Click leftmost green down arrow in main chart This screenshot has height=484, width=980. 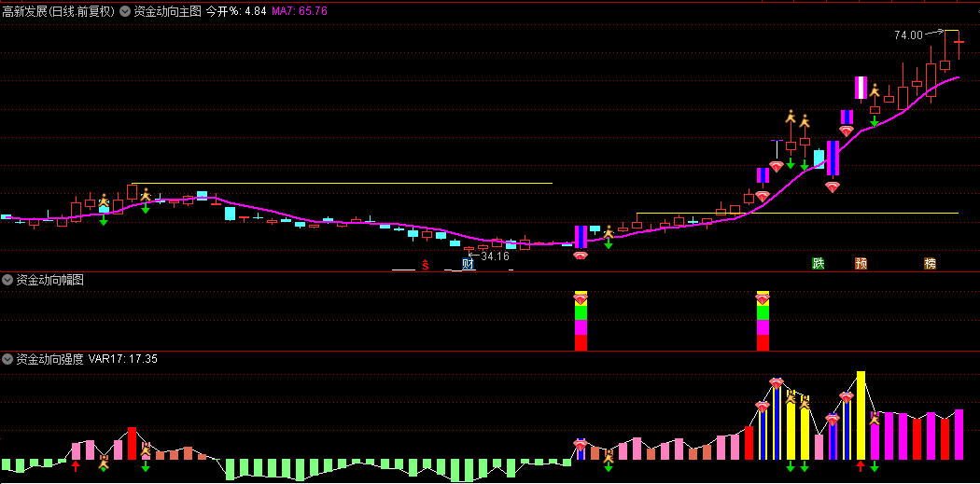104,219
